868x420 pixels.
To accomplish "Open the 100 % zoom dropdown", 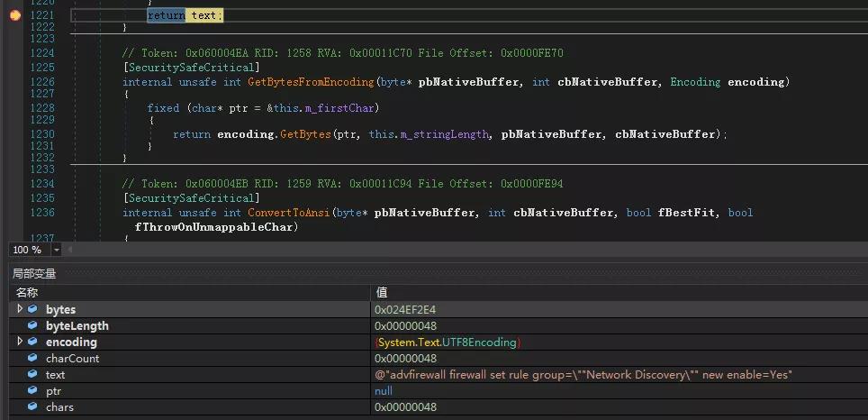I will tap(57, 250).
